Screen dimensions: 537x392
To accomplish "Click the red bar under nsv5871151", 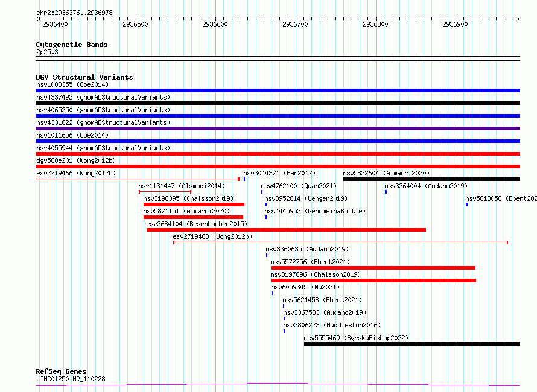I will 193,217.
